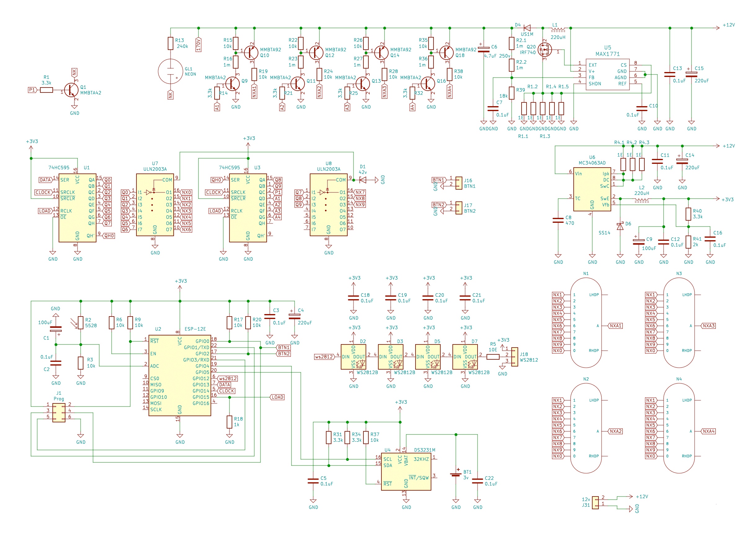Select the J18 WS2812 connector

[515, 357]
